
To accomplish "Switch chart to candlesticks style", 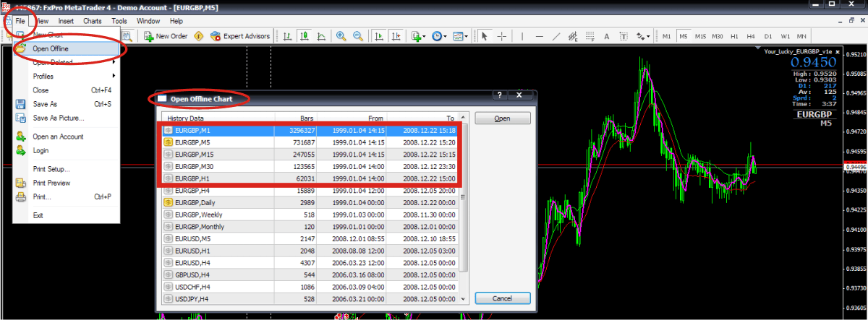I will pyautogui.click(x=304, y=35).
